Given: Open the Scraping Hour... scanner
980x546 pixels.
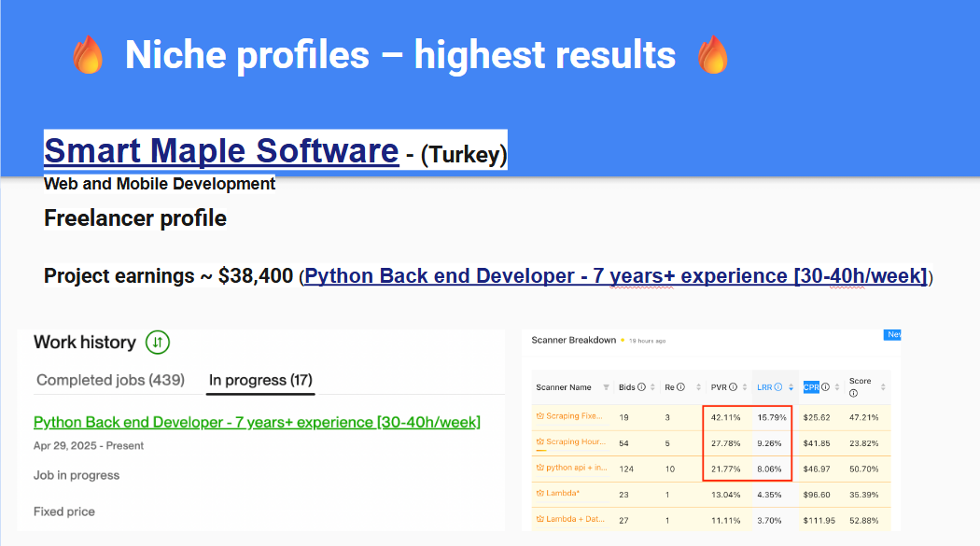Looking at the screenshot, I should pyautogui.click(x=576, y=441).
